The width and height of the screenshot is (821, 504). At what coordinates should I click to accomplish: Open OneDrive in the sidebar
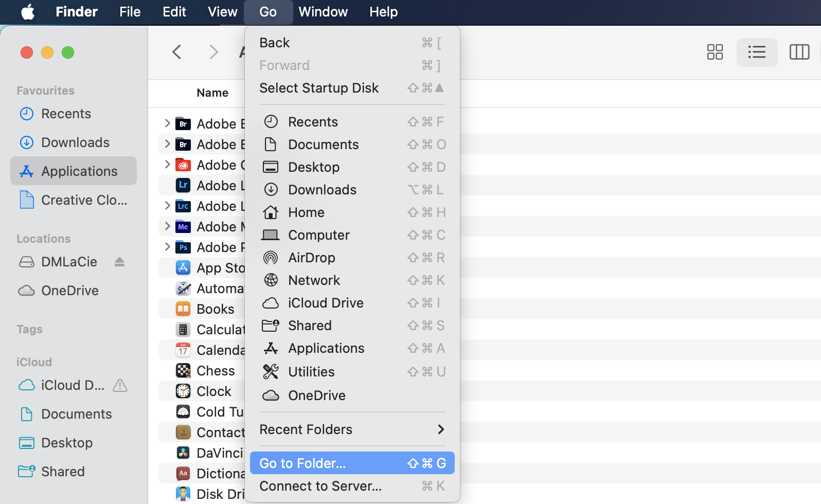point(74,291)
